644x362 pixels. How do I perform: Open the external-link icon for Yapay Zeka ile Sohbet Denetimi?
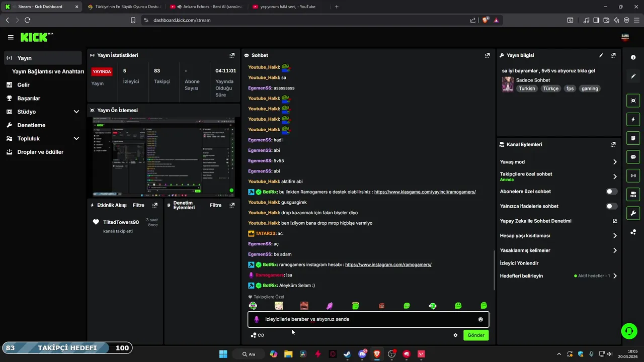click(614, 221)
